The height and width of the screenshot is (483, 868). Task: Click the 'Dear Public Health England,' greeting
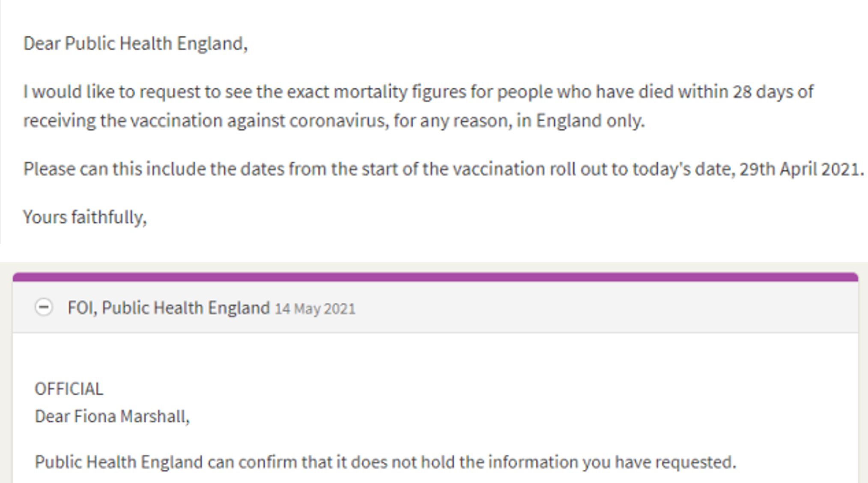point(136,44)
